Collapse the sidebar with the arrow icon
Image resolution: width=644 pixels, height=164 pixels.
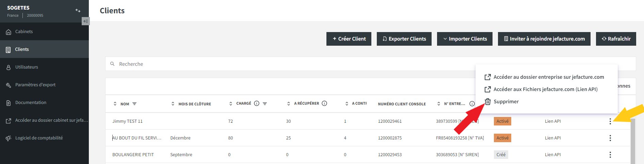click(x=86, y=21)
